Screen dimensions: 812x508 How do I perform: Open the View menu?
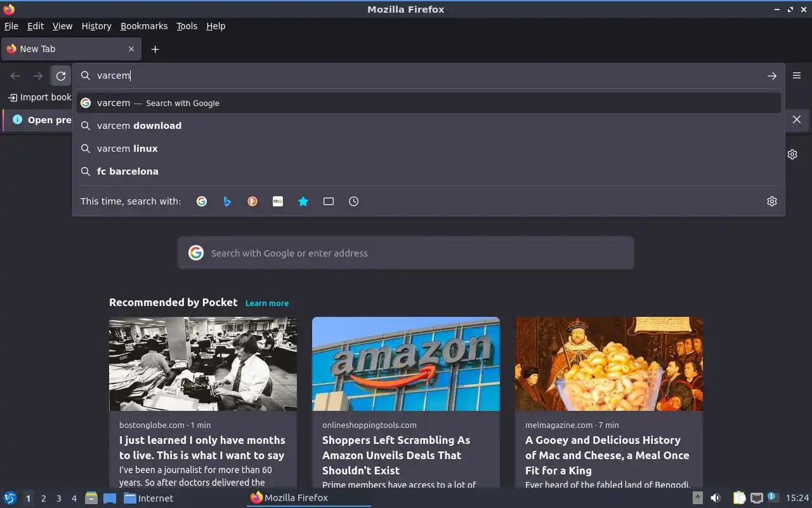pyautogui.click(x=62, y=26)
